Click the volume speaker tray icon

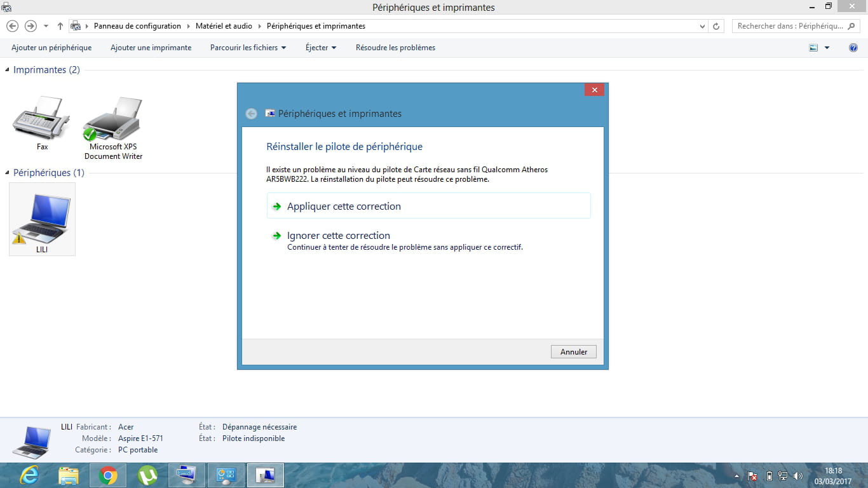[798, 476]
